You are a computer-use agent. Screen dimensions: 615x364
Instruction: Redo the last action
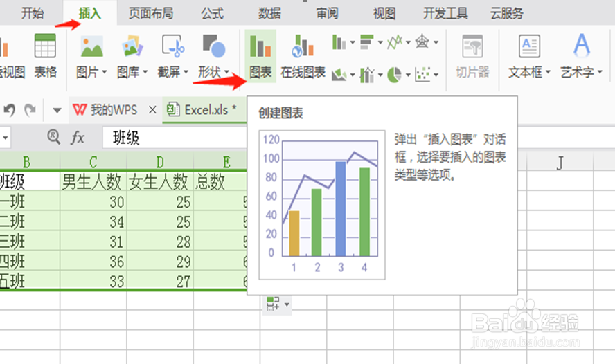tap(30, 110)
